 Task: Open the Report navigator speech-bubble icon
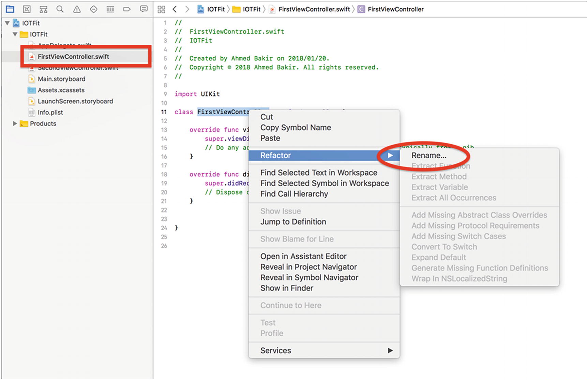144,9
